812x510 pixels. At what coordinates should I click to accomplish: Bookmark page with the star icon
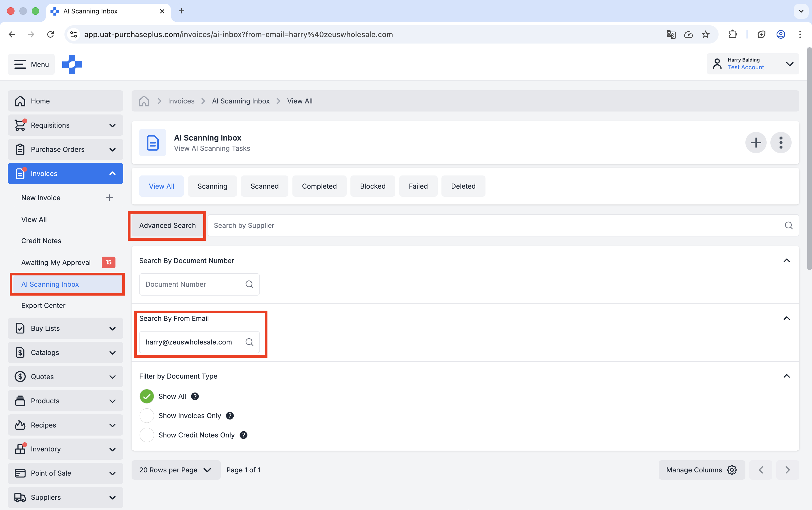coord(705,34)
